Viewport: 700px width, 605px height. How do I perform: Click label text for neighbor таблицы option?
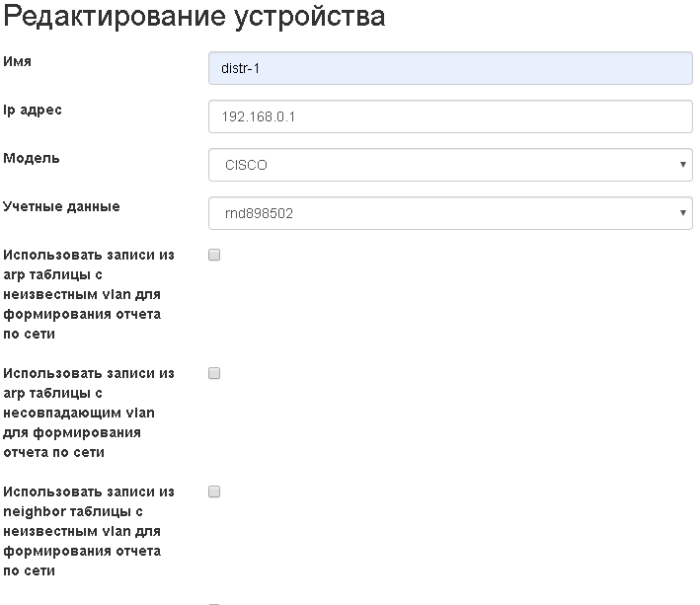pyautogui.click(x=89, y=531)
